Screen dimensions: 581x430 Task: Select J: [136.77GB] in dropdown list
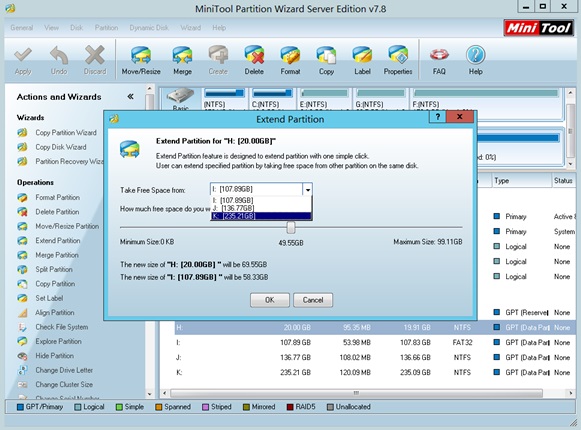click(261, 208)
